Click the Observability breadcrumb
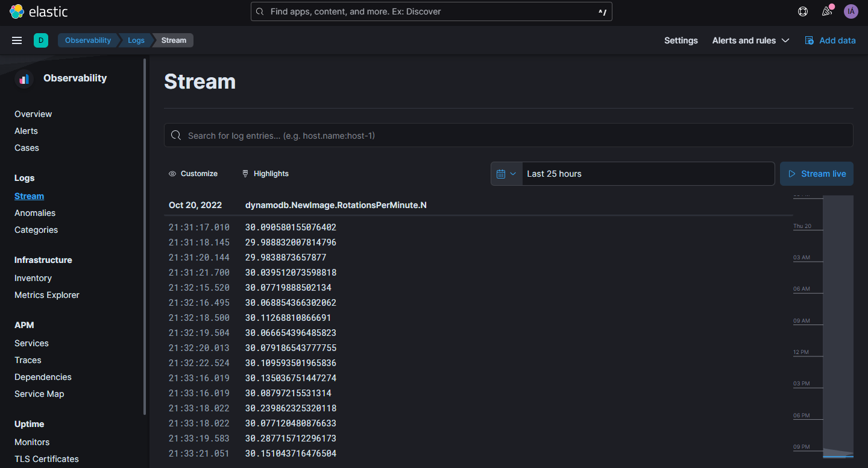 point(88,40)
